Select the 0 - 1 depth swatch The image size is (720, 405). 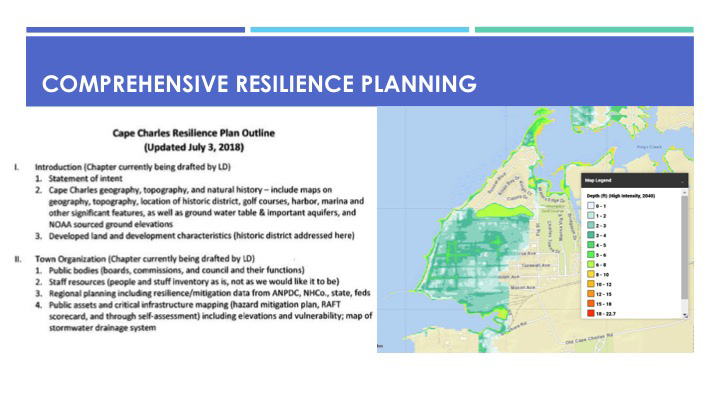pyautogui.click(x=591, y=206)
